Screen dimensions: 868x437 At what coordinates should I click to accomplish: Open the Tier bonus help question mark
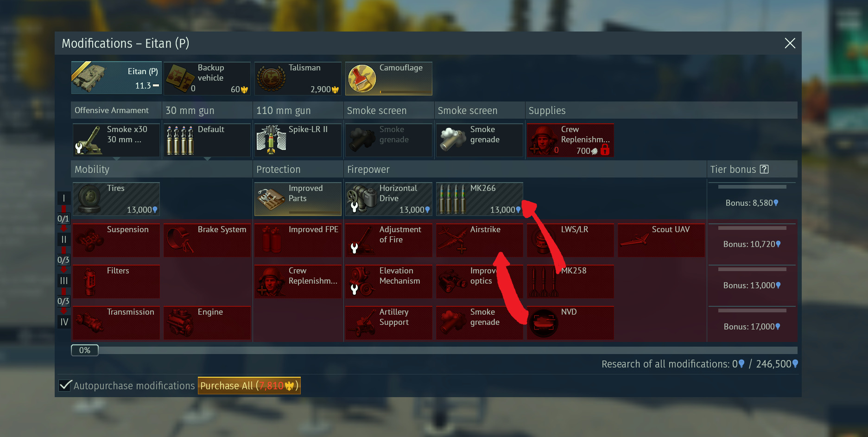pyautogui.click(x=764, y=169)
